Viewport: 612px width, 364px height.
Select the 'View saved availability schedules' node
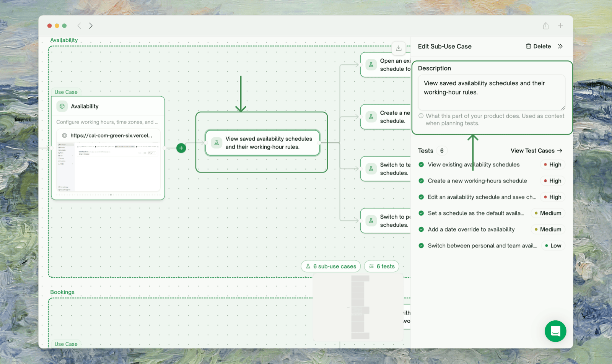click(262, 143)
